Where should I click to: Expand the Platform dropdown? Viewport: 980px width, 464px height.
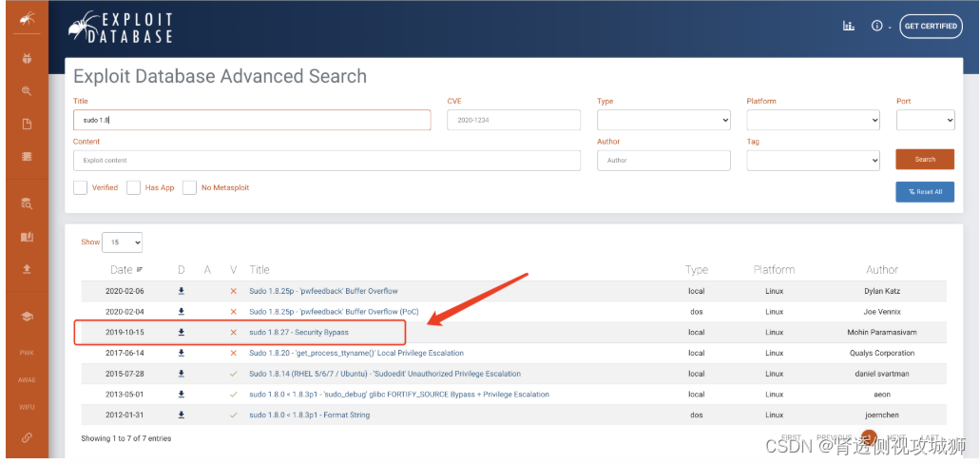tap(813, 120)
